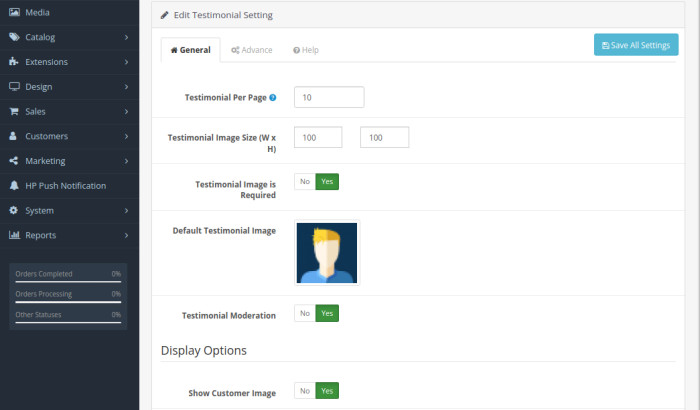Click the testimonial image height field
This screenshot has width=700, height=410.
point(384,137)
